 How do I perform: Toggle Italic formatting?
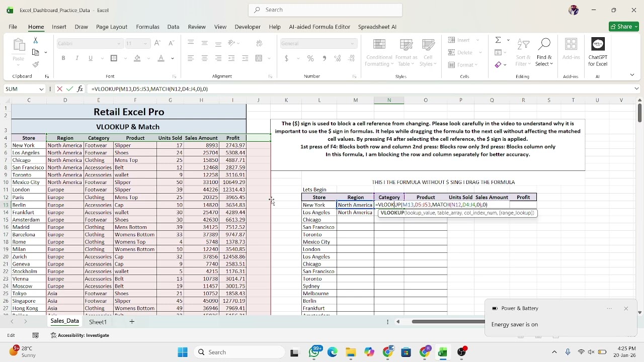77,58
